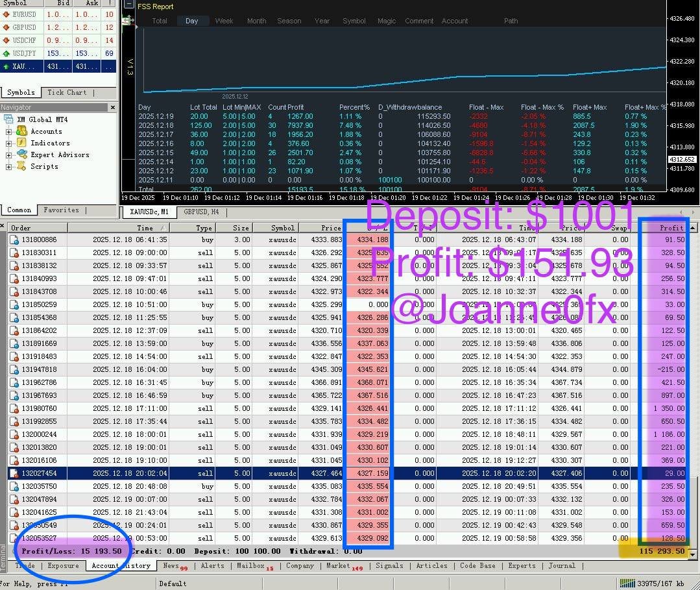Open Mailbox tab in Terminal
The height and width of the screenshot is (590, 700).
point(255,567)
